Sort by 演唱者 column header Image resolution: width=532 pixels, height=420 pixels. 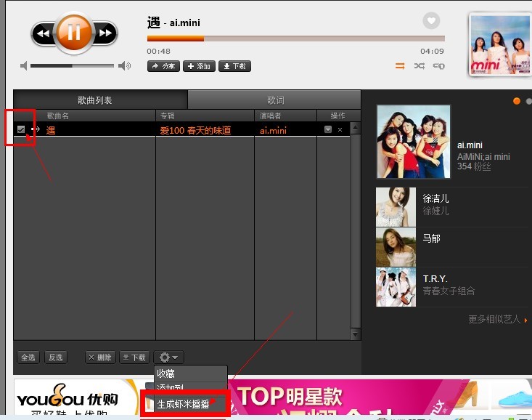271,116
